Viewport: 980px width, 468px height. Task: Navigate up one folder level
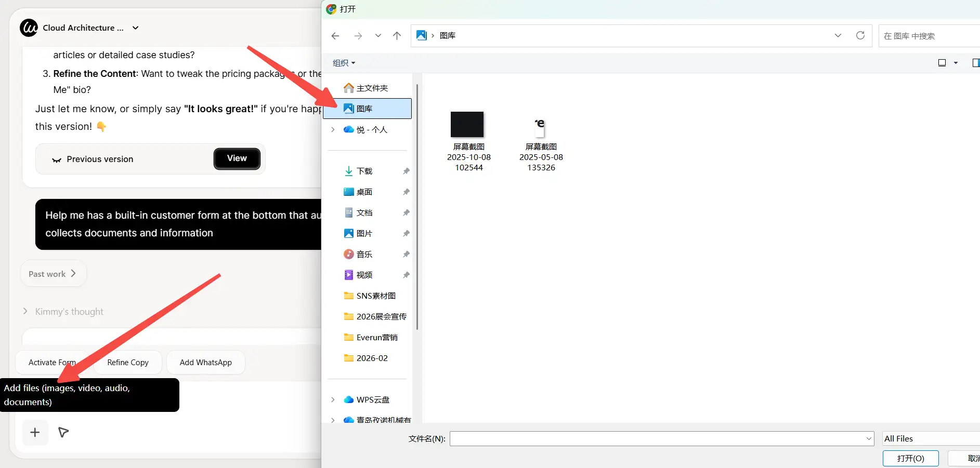click(397, 35)
